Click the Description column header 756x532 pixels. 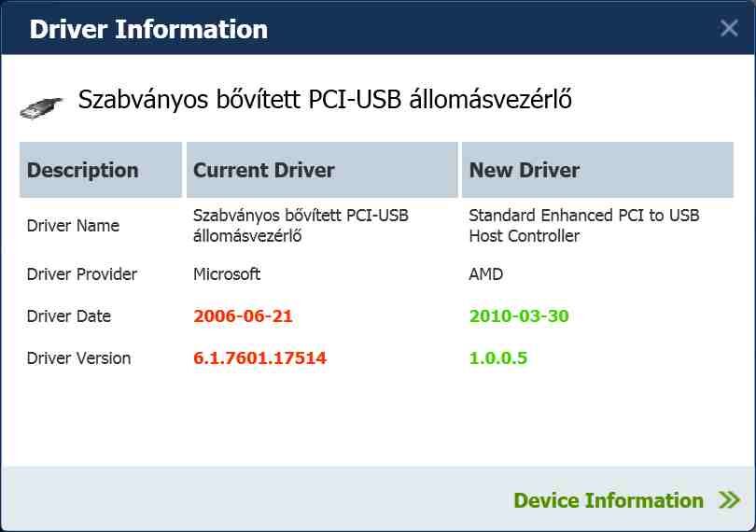83,171
